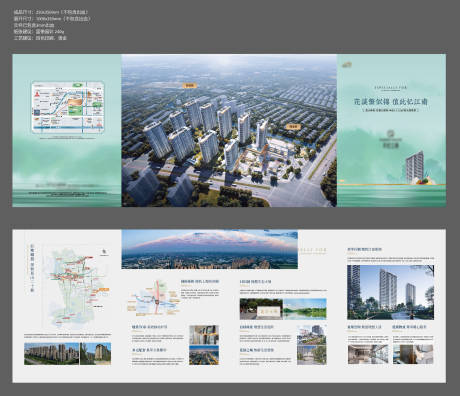The image size is (460, 396).
Task: Select the grey tower illustration on the front cover
Action: coord(415,167)
